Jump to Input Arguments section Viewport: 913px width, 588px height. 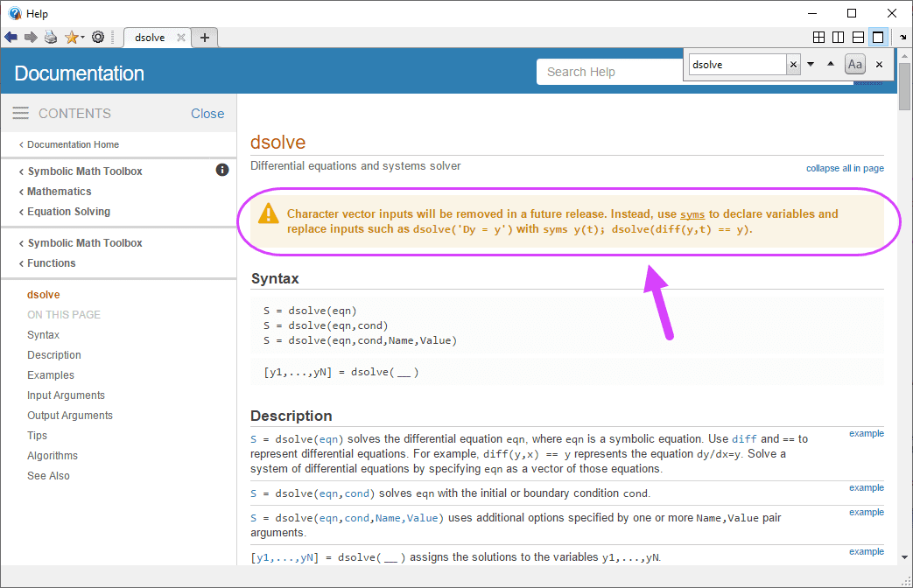66,395
